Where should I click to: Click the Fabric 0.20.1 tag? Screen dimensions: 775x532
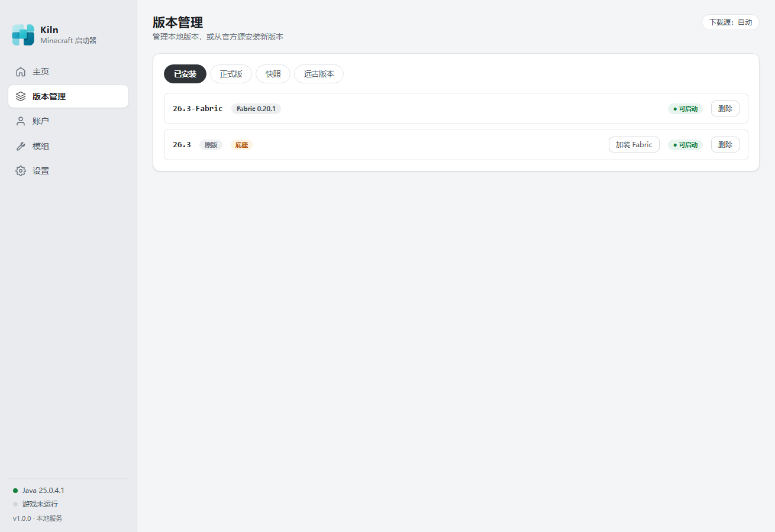tap(256, 109)
